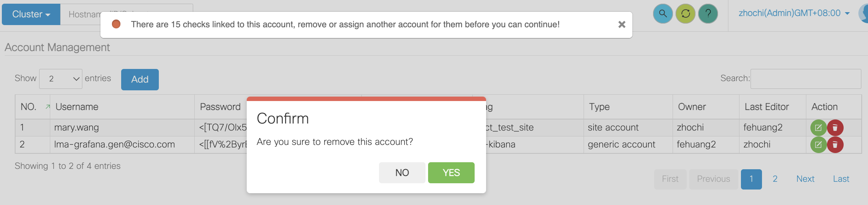Edit the lma-grafana.gen@cisco.com account
Image resolution: width=868 pixels, height=205 pixels.
pos(818,145)
